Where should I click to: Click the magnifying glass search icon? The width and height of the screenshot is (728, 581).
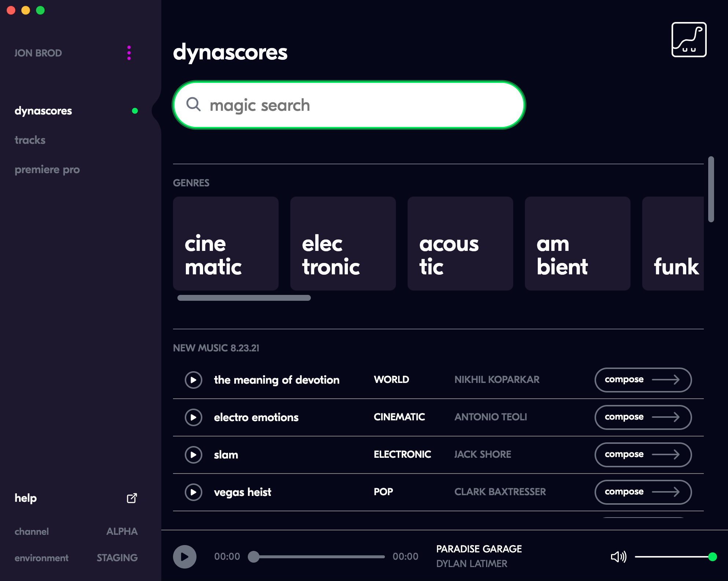tap(193, 105)
